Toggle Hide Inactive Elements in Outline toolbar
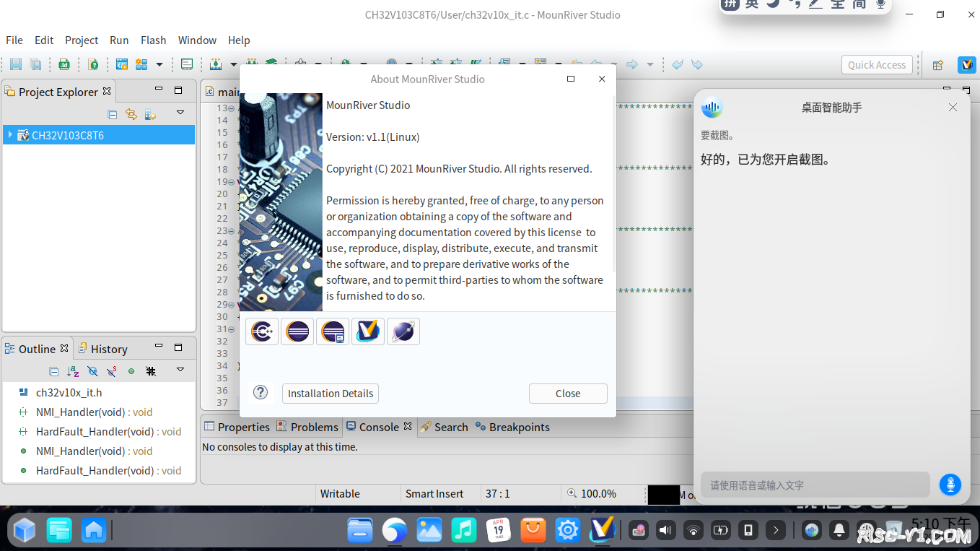Image resolution: width=980 pixels, height=551 pixels. pyautogui.click(x=151, y=371)
